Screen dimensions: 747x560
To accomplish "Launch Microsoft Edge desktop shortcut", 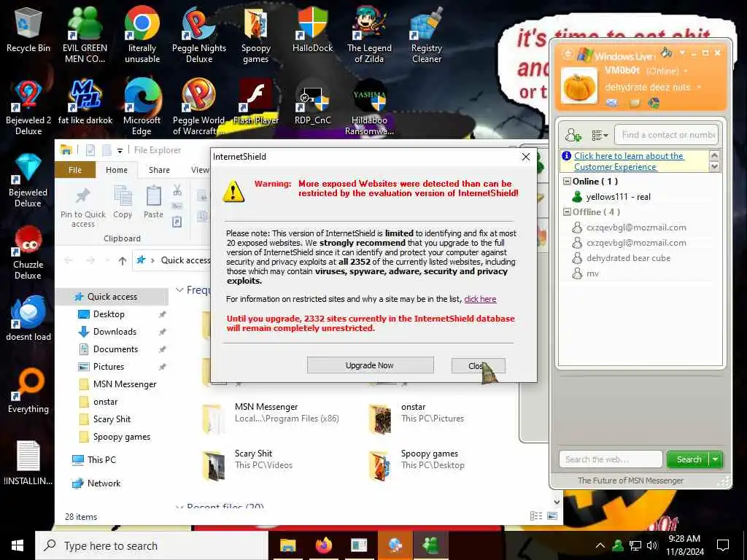I will pos(142,107).
